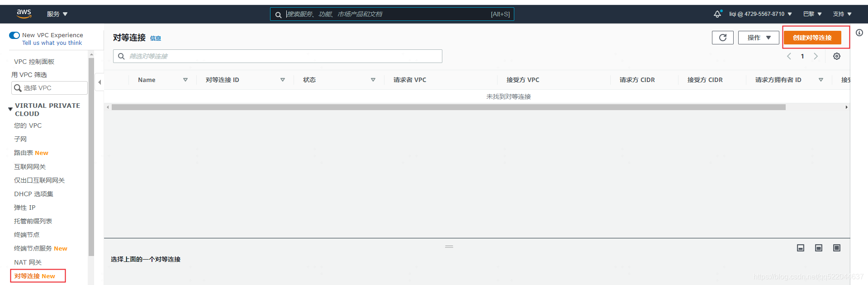The width and height of the screenshot is (868, 285).
Task: Sort by 请求方拥有者 ID column arrow
Action: pyautogui.click(x=821, y=80)
